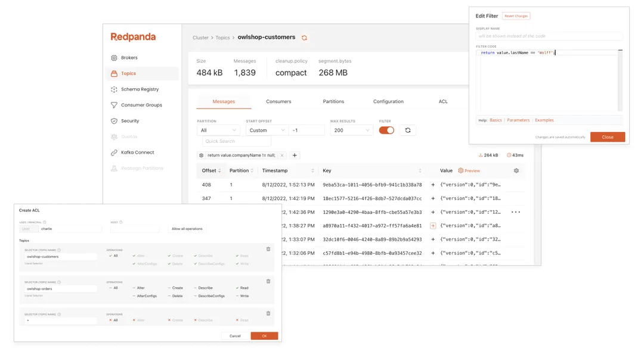Go to Cluster in the breadcrumb

tap(200, 38)
